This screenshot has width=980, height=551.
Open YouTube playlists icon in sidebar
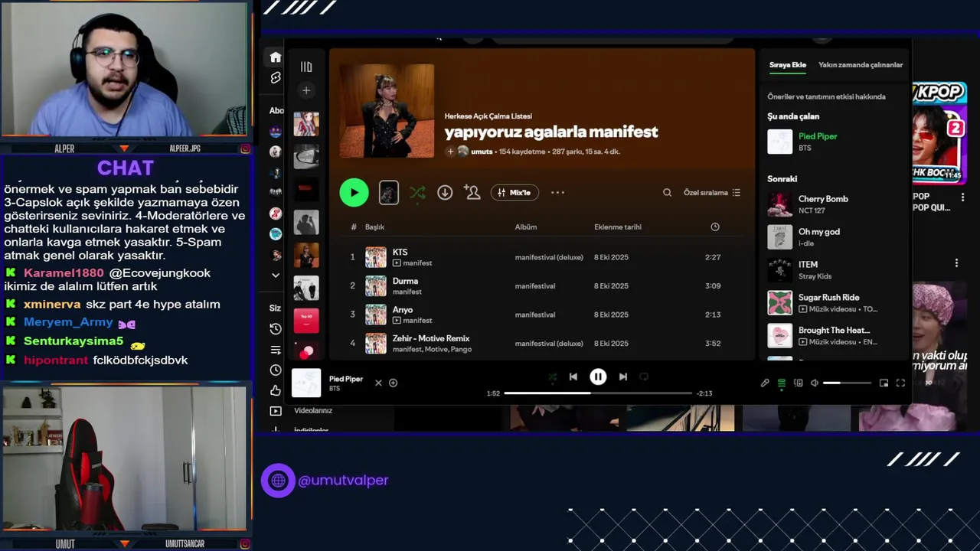coord(276,350)
